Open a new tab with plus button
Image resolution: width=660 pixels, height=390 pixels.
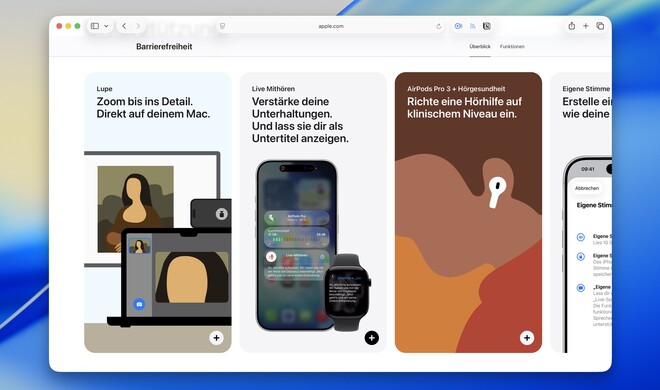coord(585,26)
